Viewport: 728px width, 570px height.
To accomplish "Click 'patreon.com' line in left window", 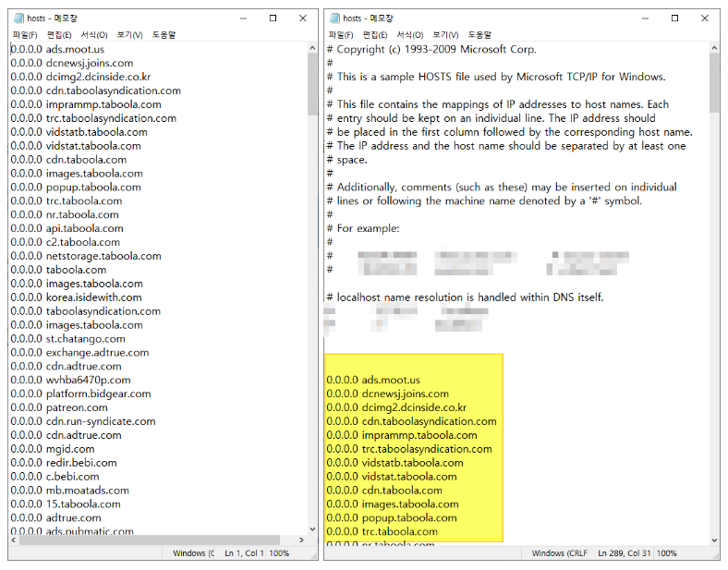I will tap(59, 408).
